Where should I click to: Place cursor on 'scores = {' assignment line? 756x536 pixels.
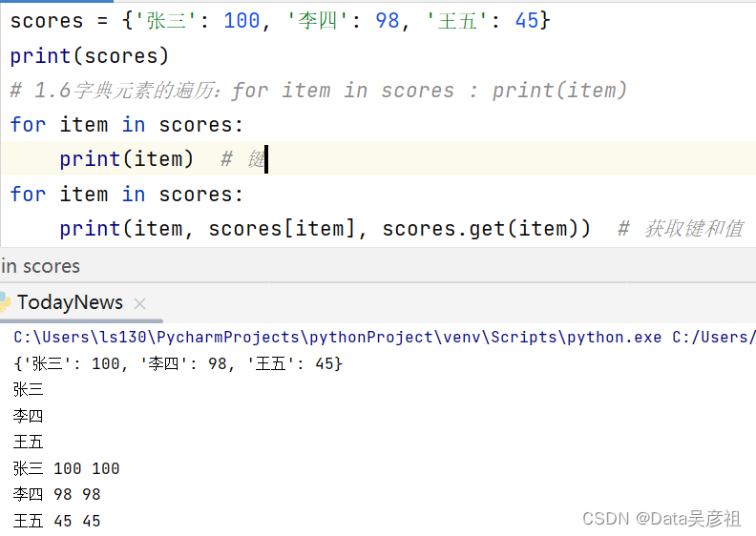280,21
